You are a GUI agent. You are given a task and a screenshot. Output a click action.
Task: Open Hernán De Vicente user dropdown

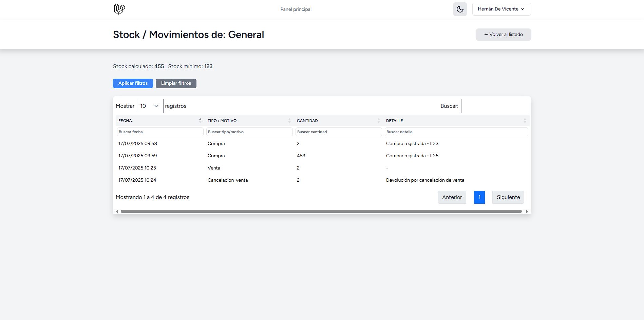501,9
